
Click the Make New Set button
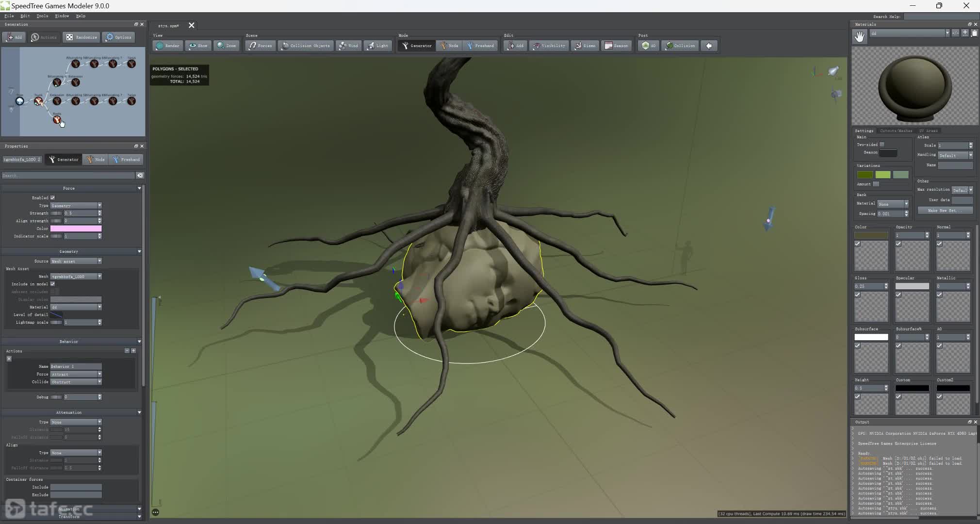(945, 211)
